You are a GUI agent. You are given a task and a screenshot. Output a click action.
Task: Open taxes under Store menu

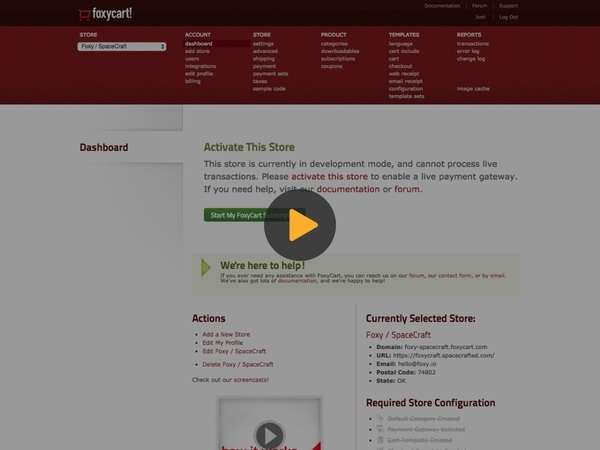coord(260,81)
